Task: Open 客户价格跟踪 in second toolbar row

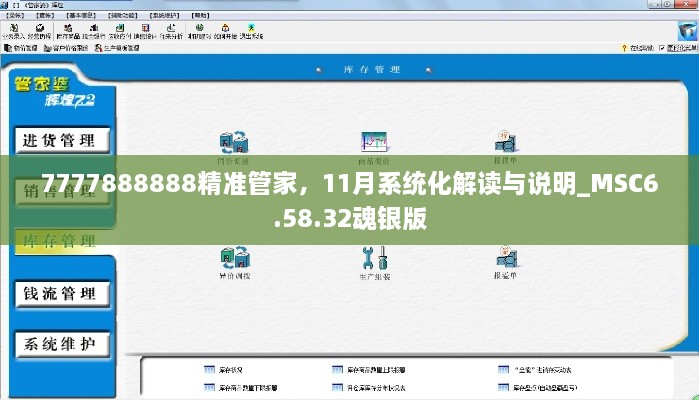Action: click(66, 48)
